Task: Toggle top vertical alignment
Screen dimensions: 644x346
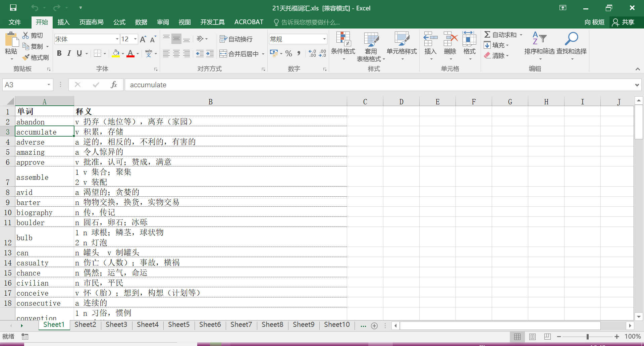Action: coord(166,39)
